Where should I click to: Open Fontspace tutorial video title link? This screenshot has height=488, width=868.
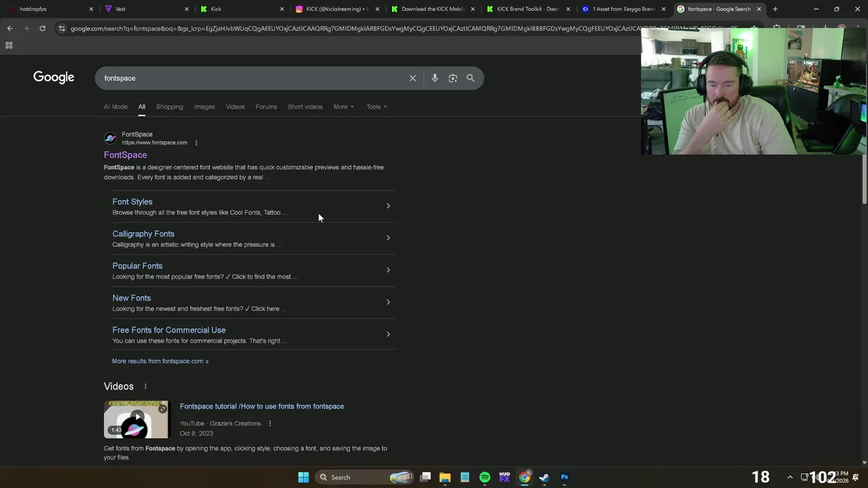tap(262, 407)
